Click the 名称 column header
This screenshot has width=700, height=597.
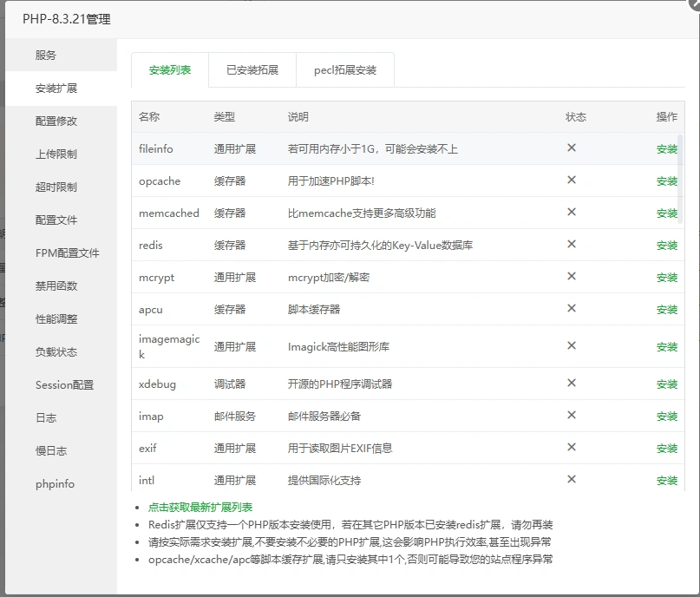click(x=149, y=117)
